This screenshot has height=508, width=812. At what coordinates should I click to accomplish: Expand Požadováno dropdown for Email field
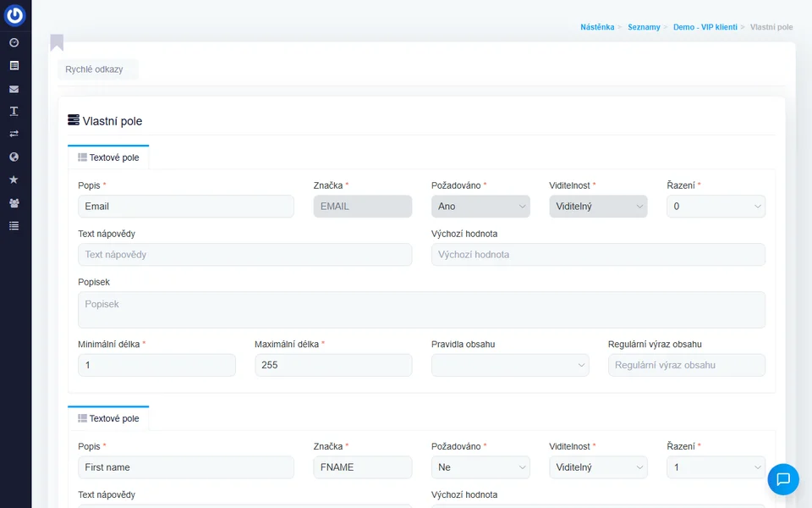(x=480, y=207)
